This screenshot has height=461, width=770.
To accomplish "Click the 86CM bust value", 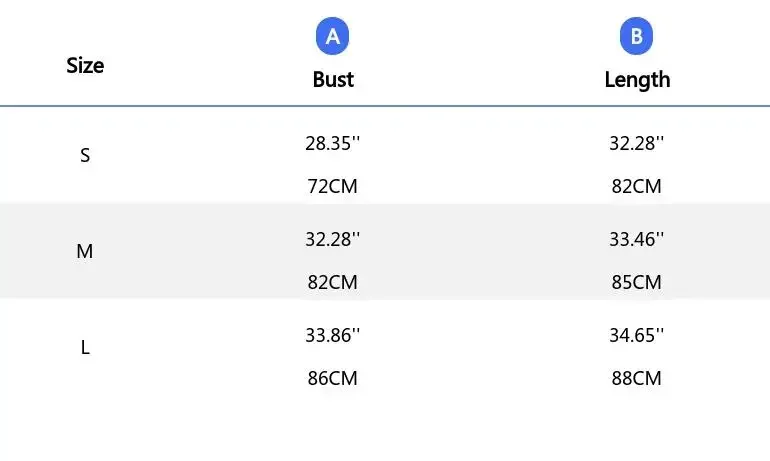I will pyautogui.click(x=332, y=378).
